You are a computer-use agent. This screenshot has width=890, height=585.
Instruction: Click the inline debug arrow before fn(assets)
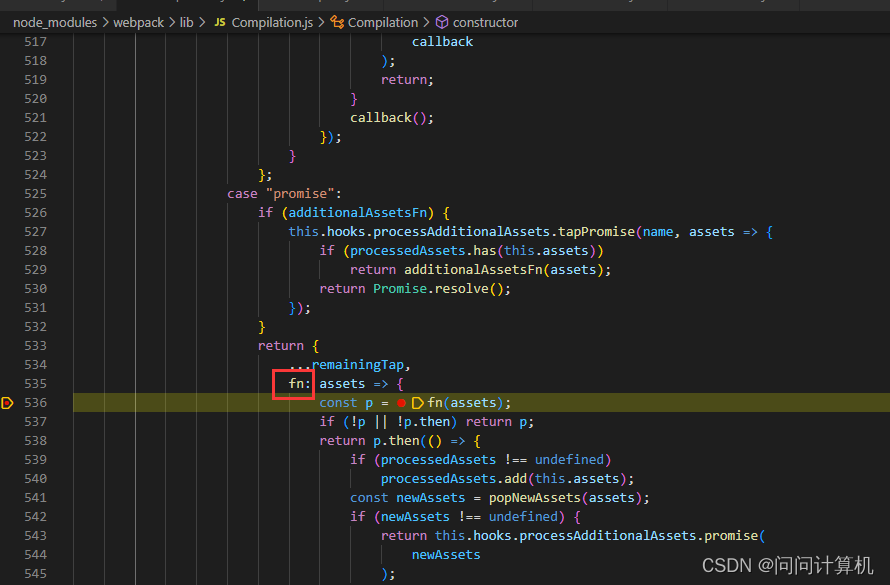coord(417,403)
